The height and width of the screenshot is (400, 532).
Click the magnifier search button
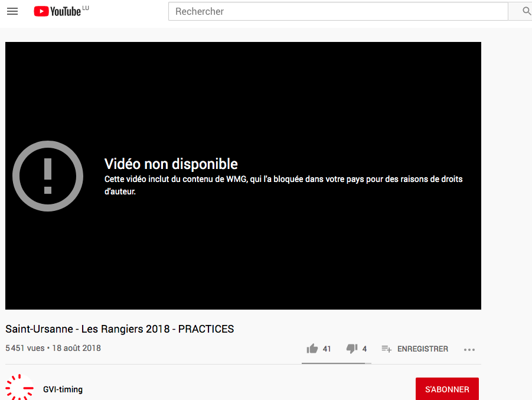(x=527, y=11)
